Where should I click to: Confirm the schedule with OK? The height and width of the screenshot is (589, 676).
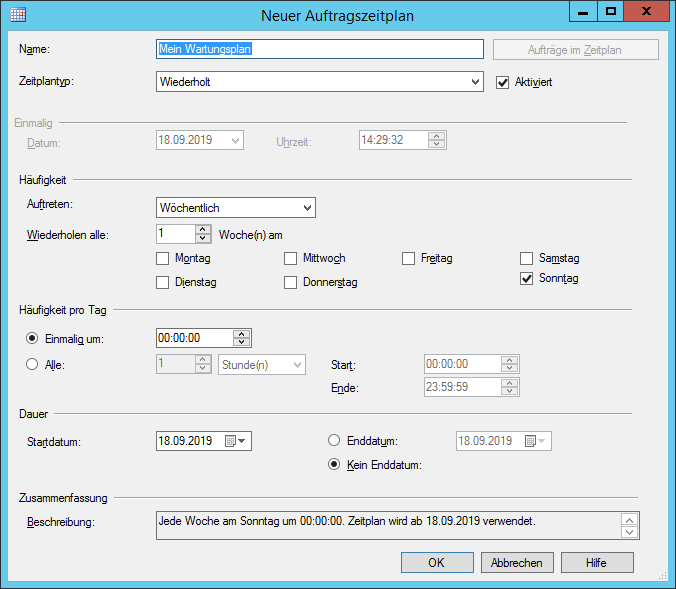click(437, 563)
